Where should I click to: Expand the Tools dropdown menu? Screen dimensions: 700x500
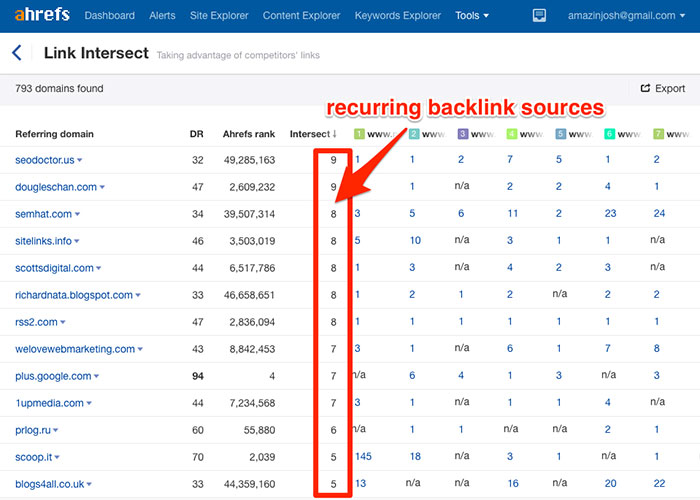472,16
